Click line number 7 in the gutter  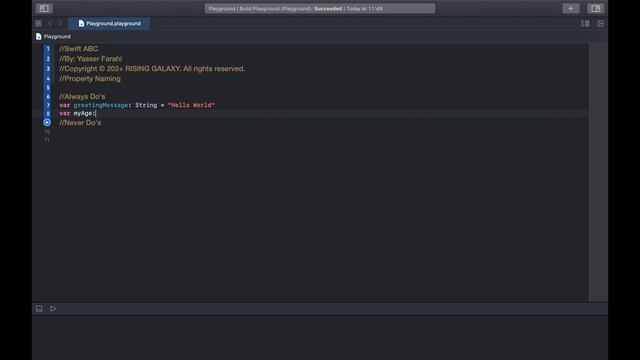click(48, 105)
